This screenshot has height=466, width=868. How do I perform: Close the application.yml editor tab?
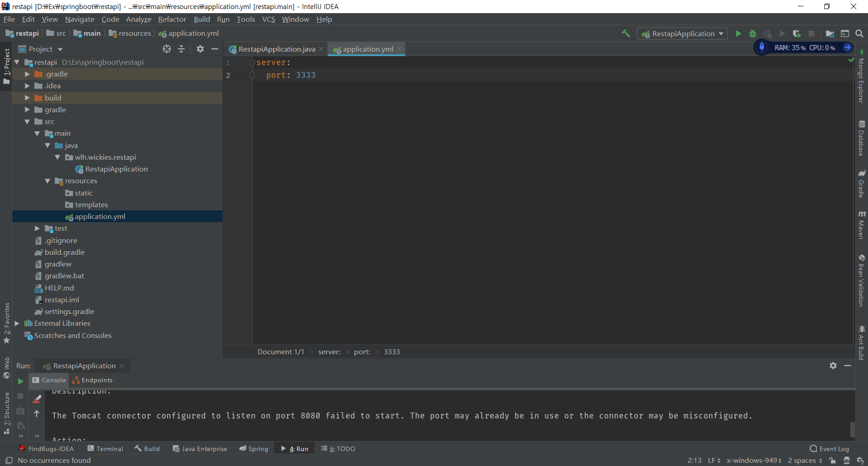(399, 49)
